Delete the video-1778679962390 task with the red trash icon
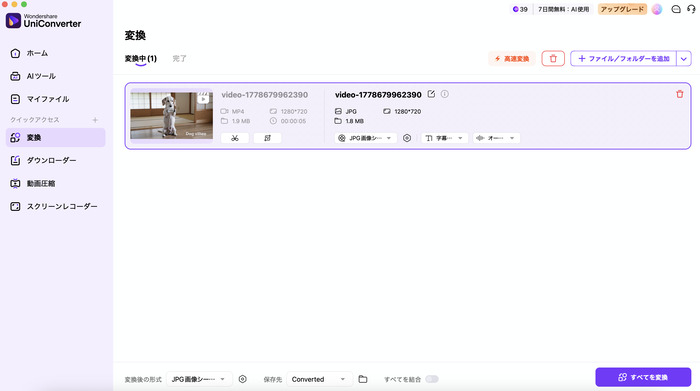This screenshot has width=700, height=391. [679, 94]
